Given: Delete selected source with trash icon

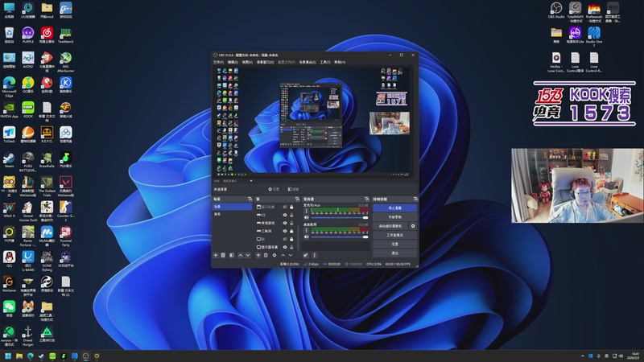Looking at the screenshot, I should tap(266, 255).
